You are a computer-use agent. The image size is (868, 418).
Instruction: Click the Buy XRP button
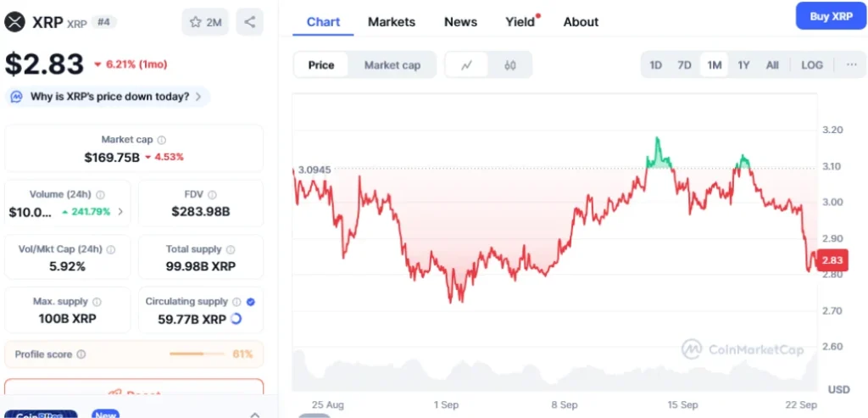831,16
